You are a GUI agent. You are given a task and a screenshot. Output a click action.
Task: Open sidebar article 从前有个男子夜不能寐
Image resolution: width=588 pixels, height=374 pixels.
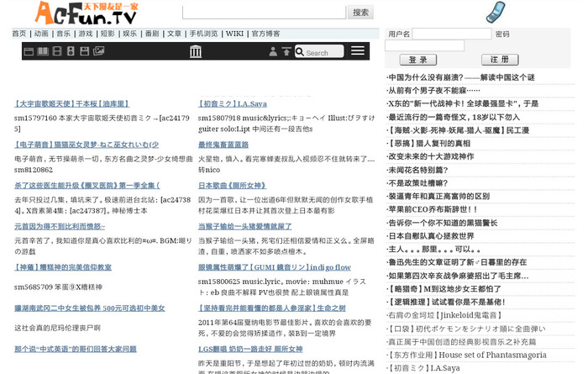434,91
